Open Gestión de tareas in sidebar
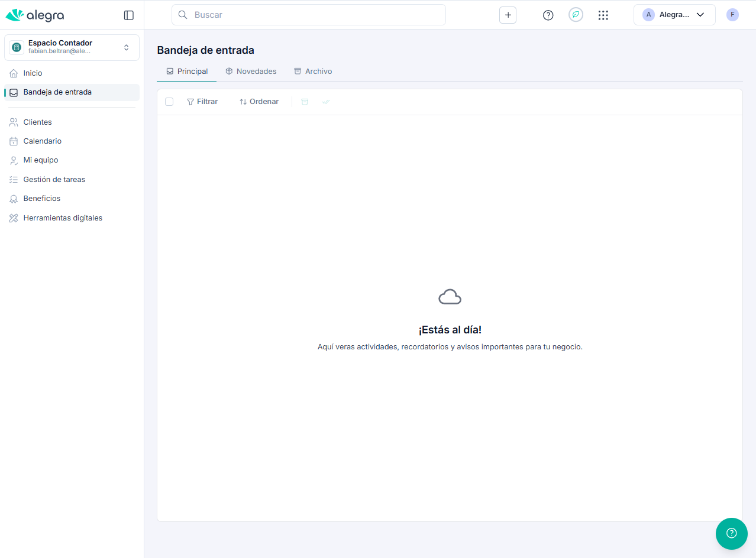The width and height of the screenshot is (756, 558). tap(54, 180)
